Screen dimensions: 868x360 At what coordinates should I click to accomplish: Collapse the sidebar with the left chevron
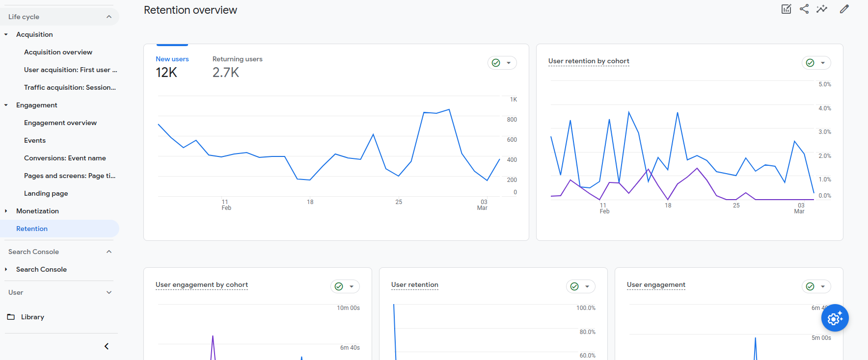(107, 346)
